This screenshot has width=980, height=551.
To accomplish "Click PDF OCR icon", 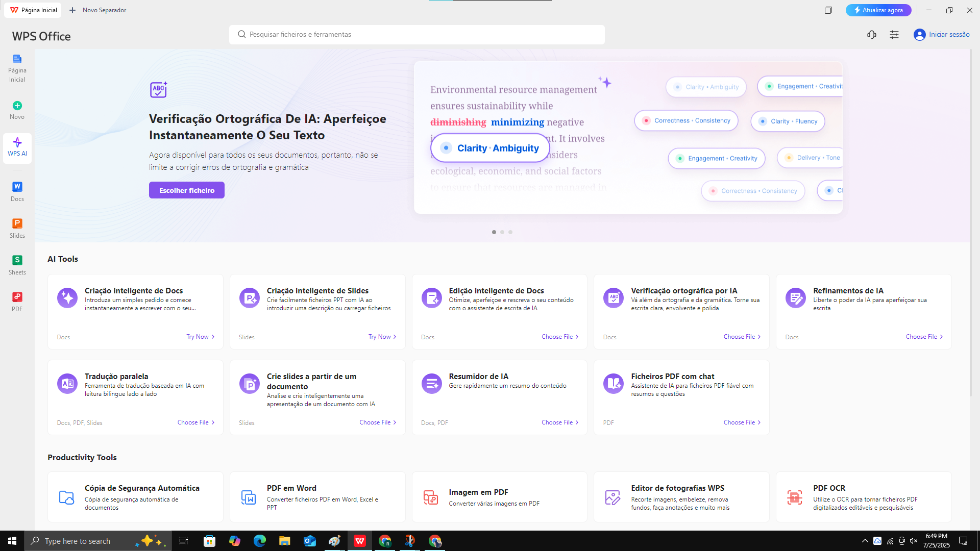I will click(794, 497).
